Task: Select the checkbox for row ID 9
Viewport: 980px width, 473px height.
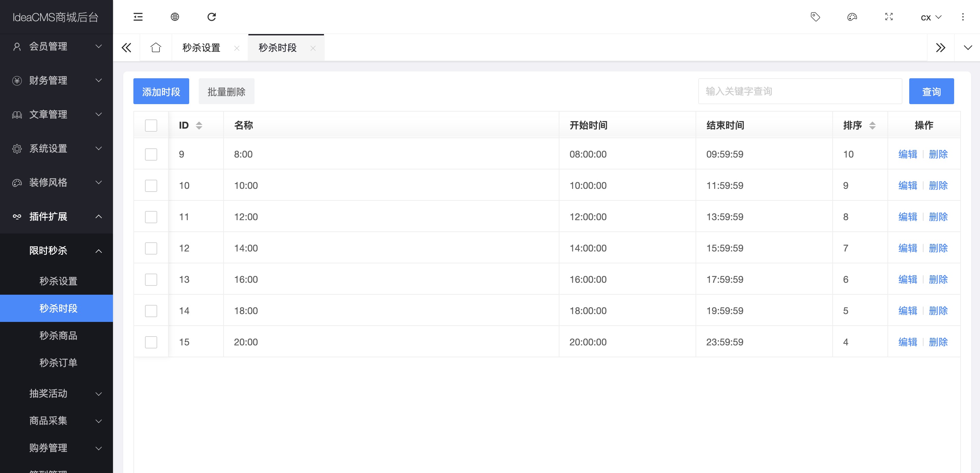Action: click(151, 154)
